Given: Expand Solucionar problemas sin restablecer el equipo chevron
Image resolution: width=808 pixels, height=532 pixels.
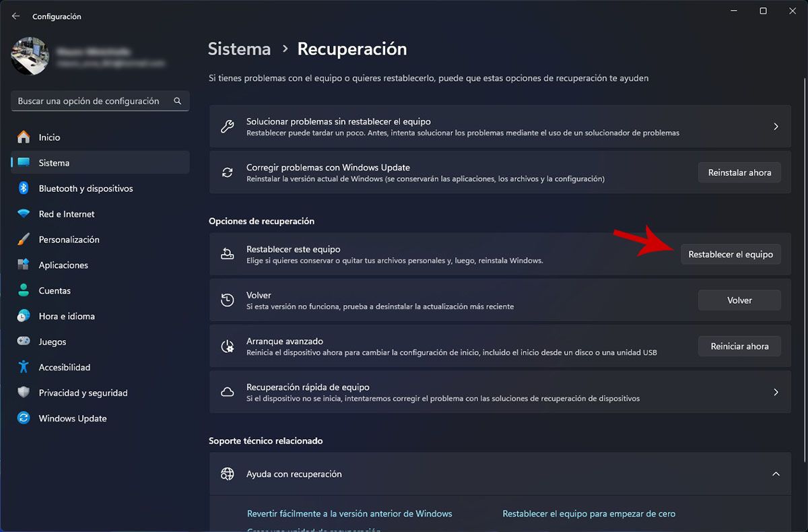Looking at the screenshot, I should pyautogui.click(x=776, y=127).
